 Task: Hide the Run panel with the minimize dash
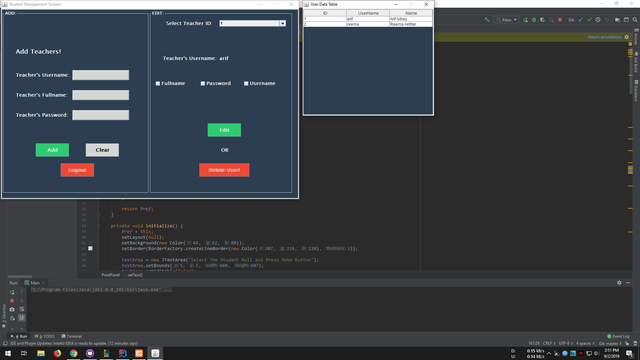tap(628, 282)
